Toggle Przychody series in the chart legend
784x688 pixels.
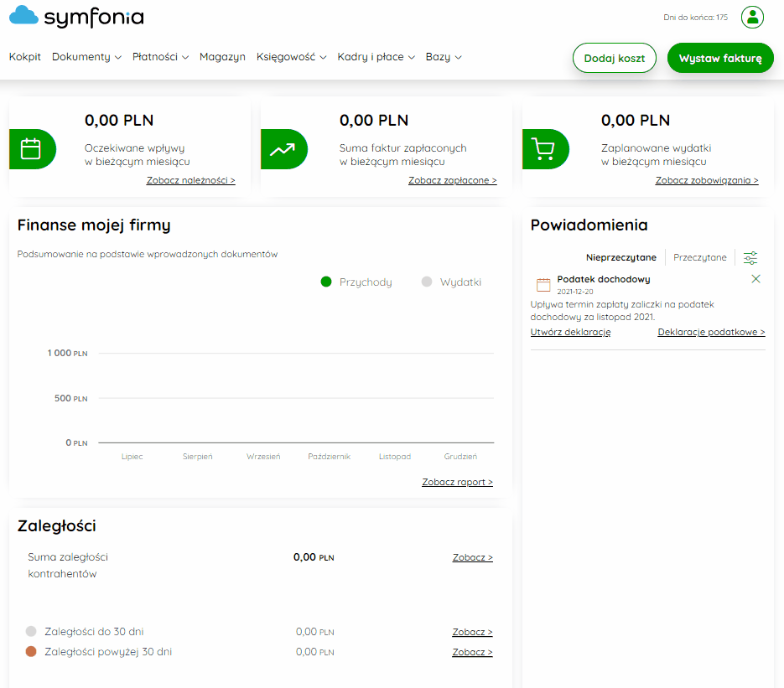coord(356,282)
